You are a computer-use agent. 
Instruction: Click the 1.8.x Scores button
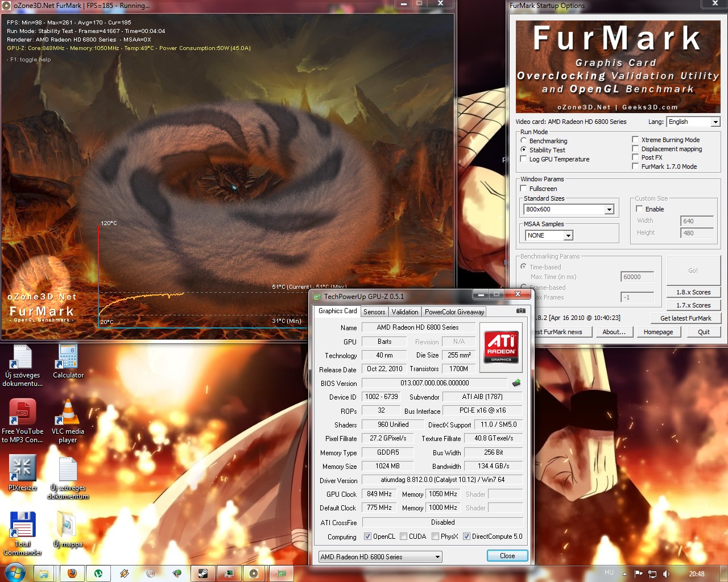(693, 292)
